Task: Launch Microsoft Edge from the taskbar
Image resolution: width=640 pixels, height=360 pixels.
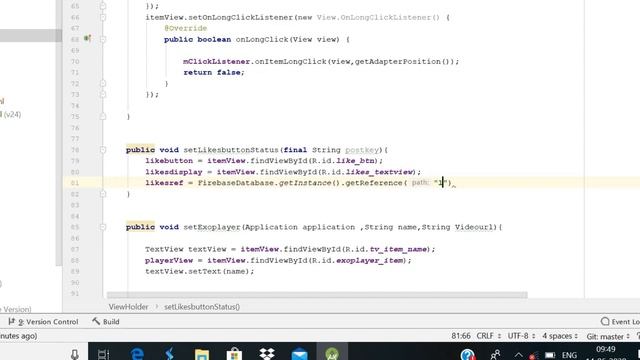Action: 137,354
